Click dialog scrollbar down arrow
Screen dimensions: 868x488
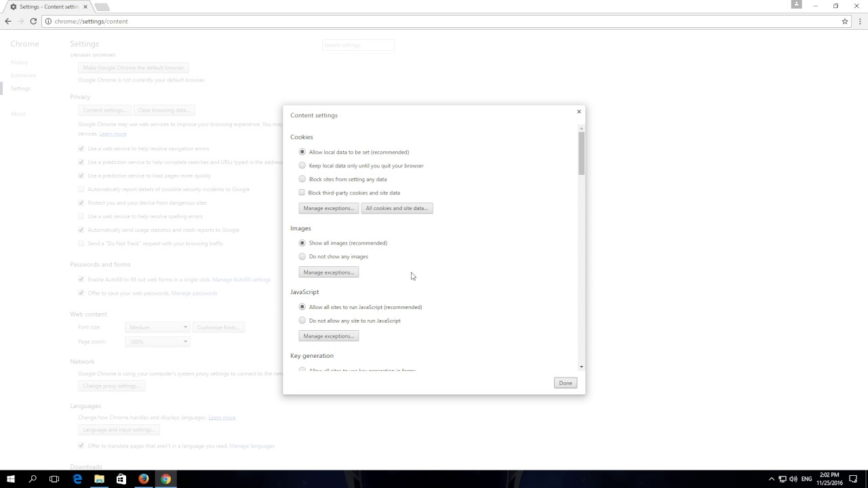pos(581,367)
